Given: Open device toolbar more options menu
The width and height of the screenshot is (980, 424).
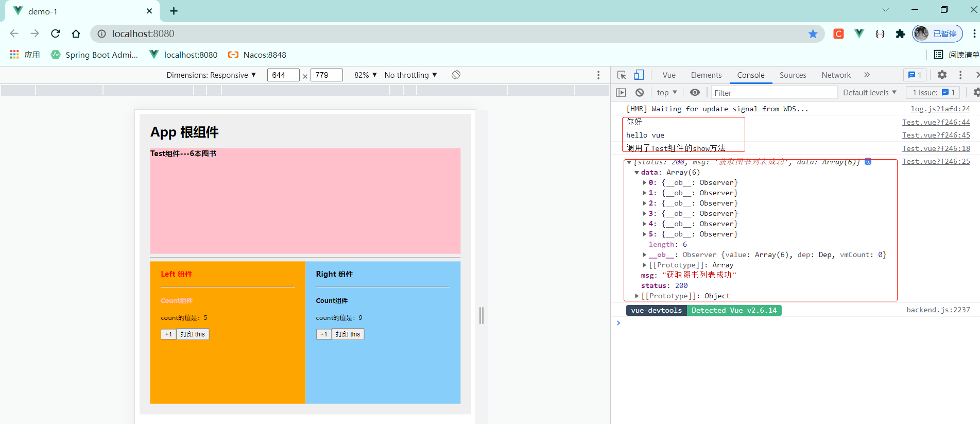Looking at the screenshot, I should [x=598, y=75].
